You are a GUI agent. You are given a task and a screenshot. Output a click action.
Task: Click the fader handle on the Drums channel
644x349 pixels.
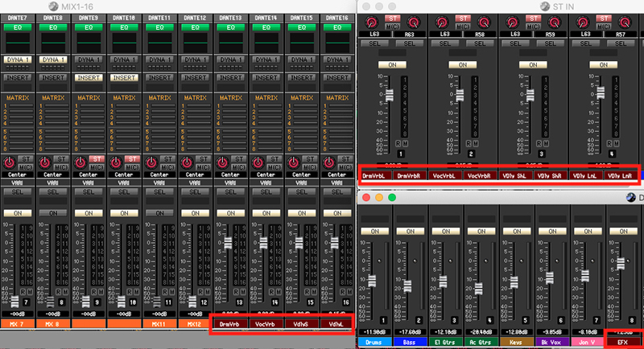(374, 281)
